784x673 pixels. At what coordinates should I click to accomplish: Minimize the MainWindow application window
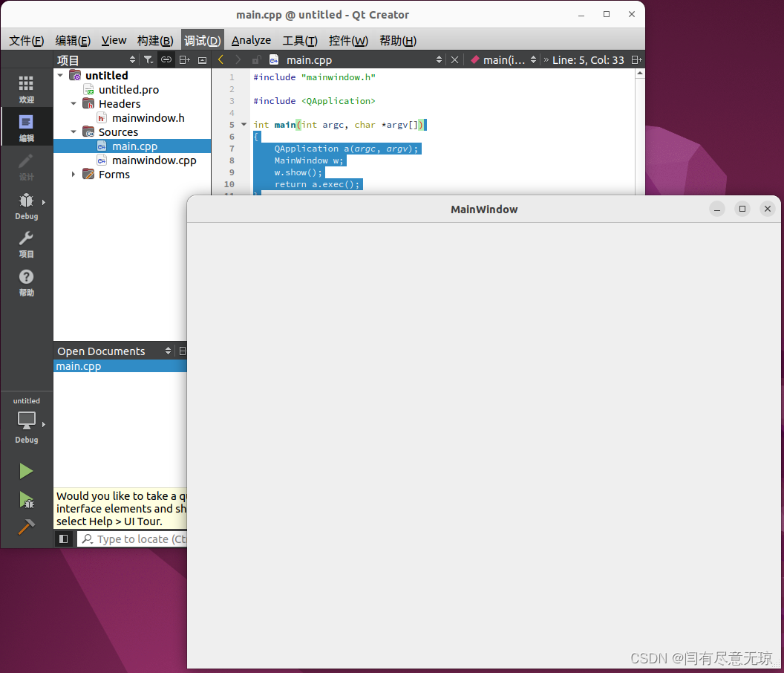click(717, 209)
